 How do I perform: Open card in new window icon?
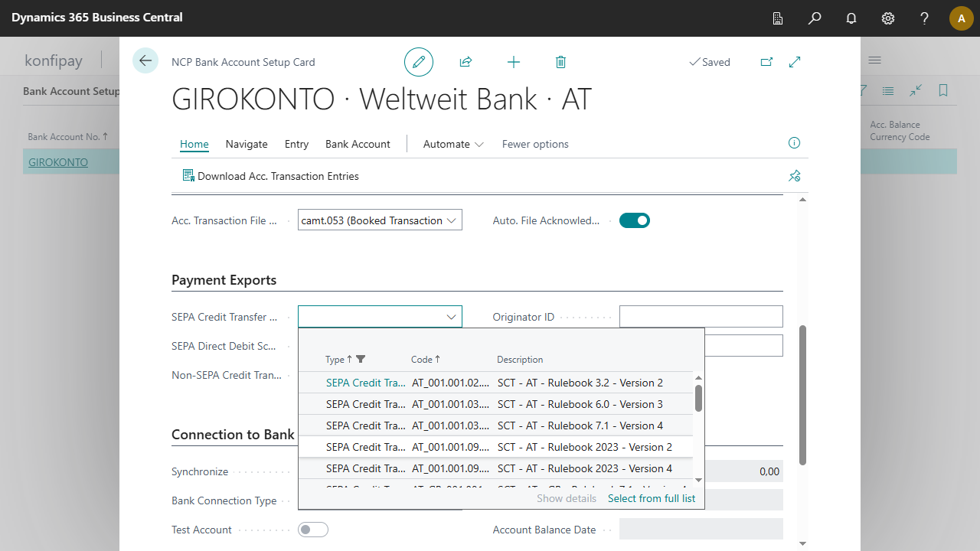click(x=766, y=62)
